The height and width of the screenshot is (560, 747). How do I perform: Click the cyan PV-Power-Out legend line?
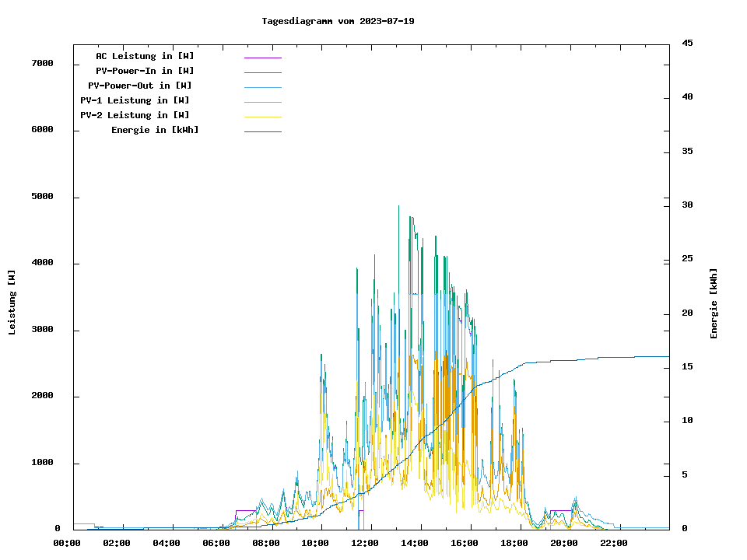(262, 87)
